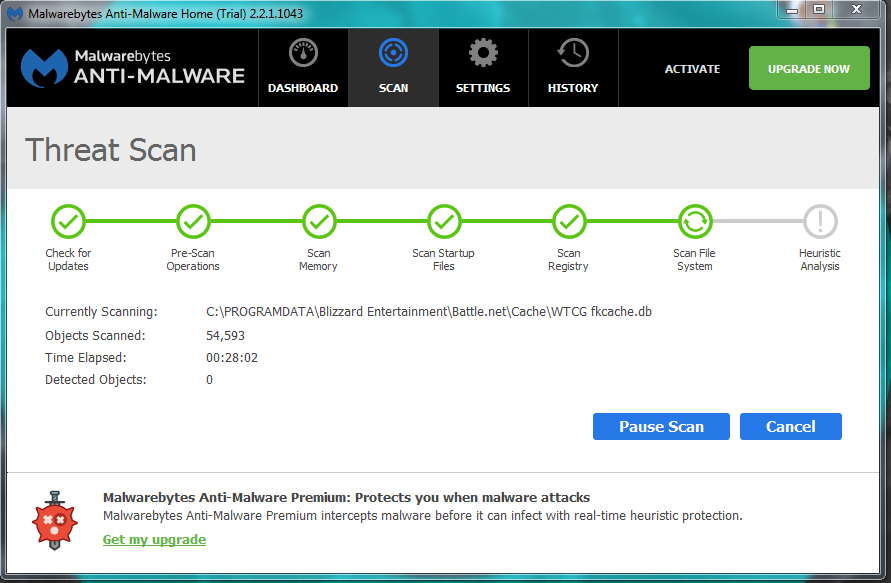Click the Detected Objects label

click(x=95, y=380)
